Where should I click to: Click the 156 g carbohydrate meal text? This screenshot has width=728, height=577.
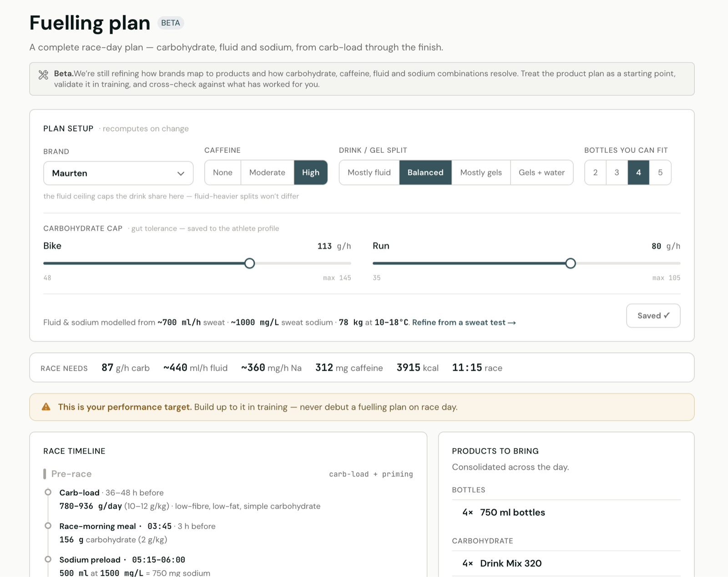click(x=113, y=540)
